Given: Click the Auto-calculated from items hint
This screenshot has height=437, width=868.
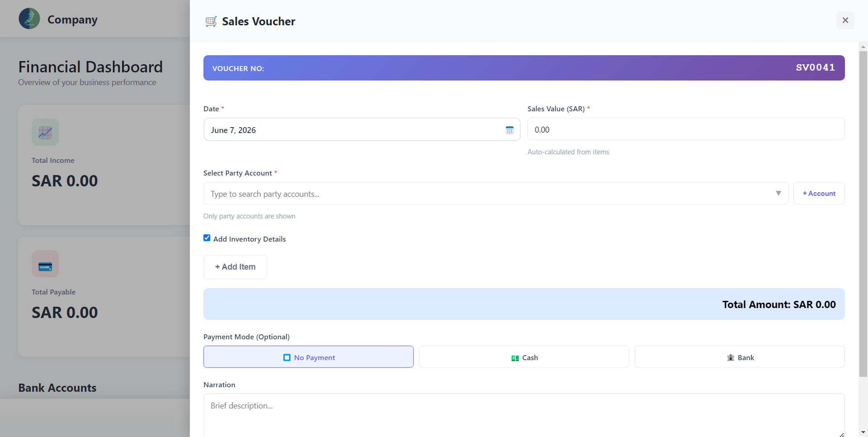Looking at the screenshot, I should [568, 152].
